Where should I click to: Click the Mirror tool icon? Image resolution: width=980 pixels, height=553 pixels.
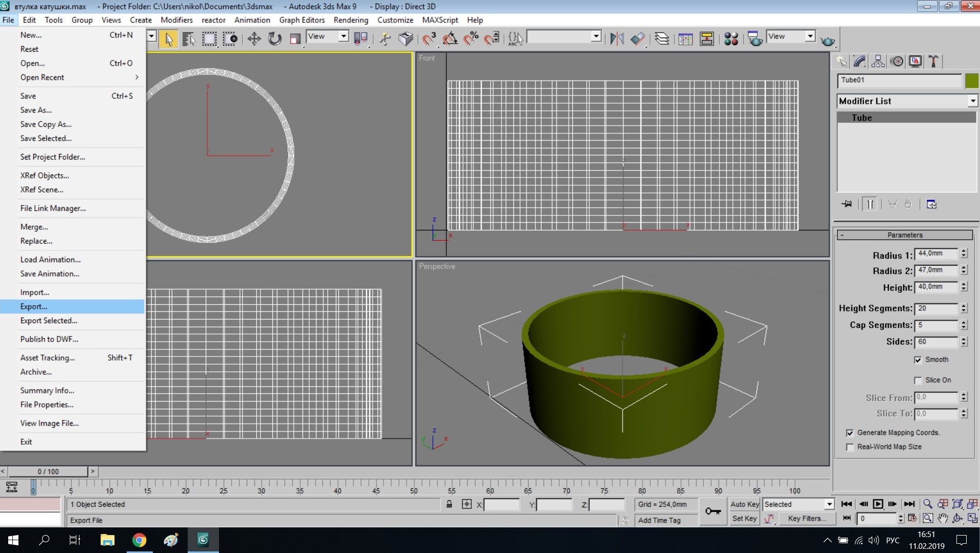(617, 39)
